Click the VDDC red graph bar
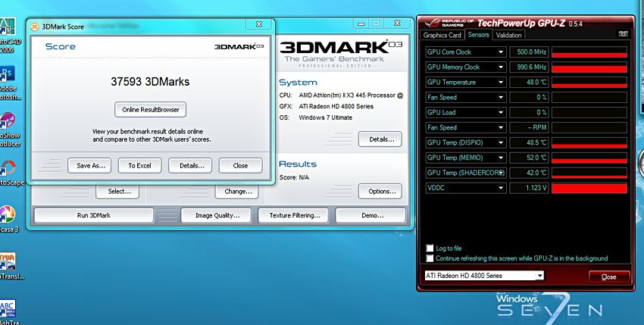Image resolution: width=644 pixels, height=325 pixels. 589,188
